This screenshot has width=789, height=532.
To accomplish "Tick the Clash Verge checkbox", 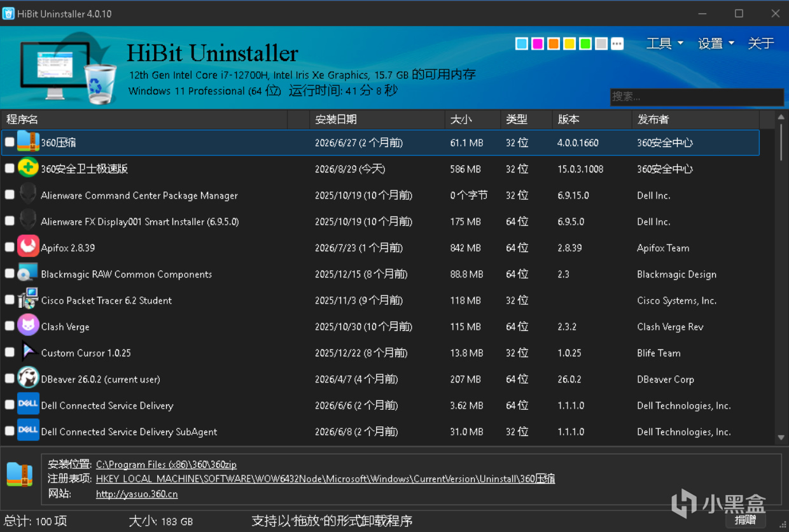I will point(10,326).
